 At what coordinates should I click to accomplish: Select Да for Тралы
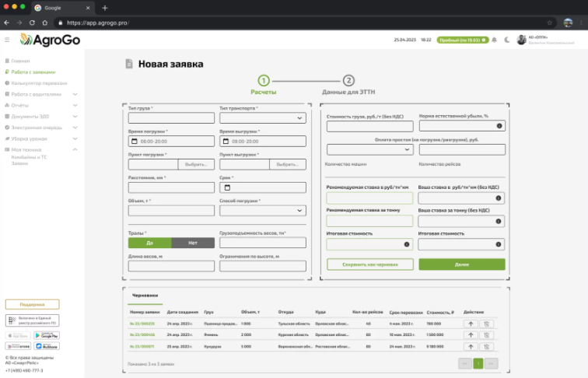pos(150,243)
